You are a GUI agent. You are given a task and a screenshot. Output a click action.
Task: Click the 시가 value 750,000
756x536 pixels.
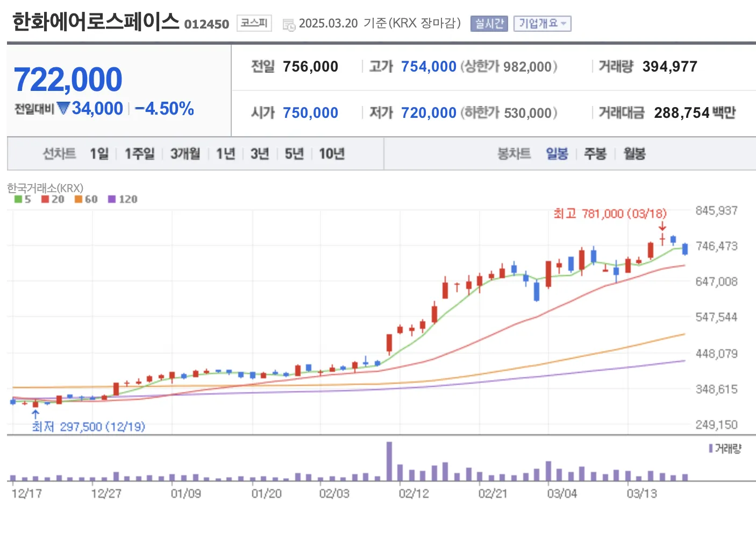tap(310, 112)
